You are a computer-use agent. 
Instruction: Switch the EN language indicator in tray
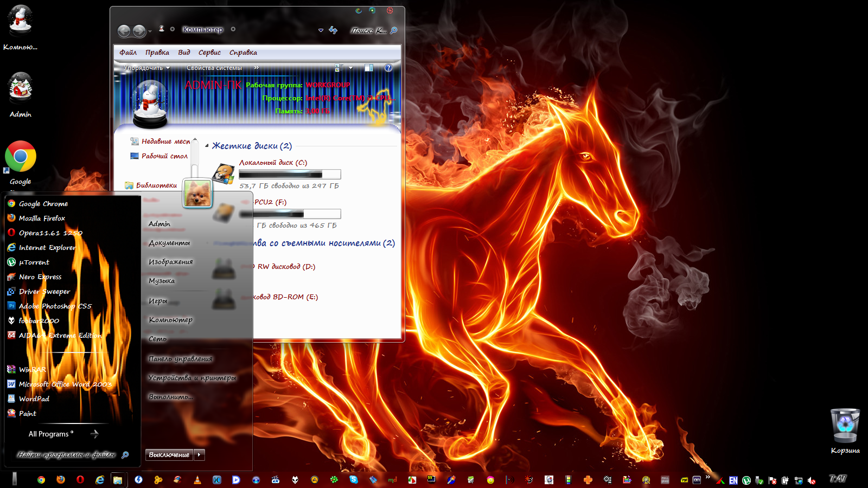pyautogui.click(x=733, y=480)
